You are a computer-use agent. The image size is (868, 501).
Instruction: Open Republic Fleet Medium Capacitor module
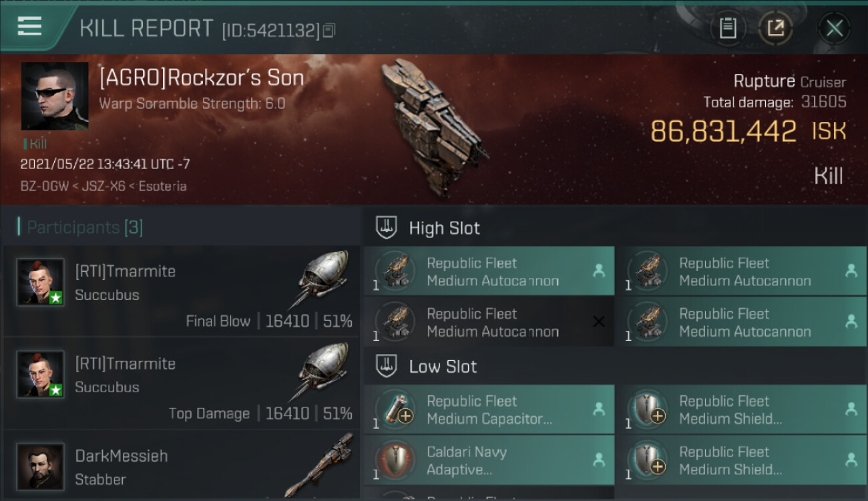click(489, 409)
